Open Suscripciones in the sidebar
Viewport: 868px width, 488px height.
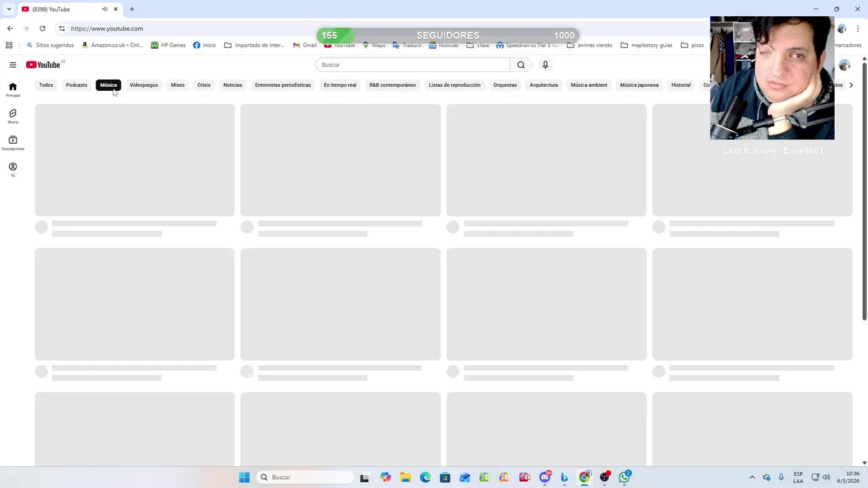click(13, 142)
